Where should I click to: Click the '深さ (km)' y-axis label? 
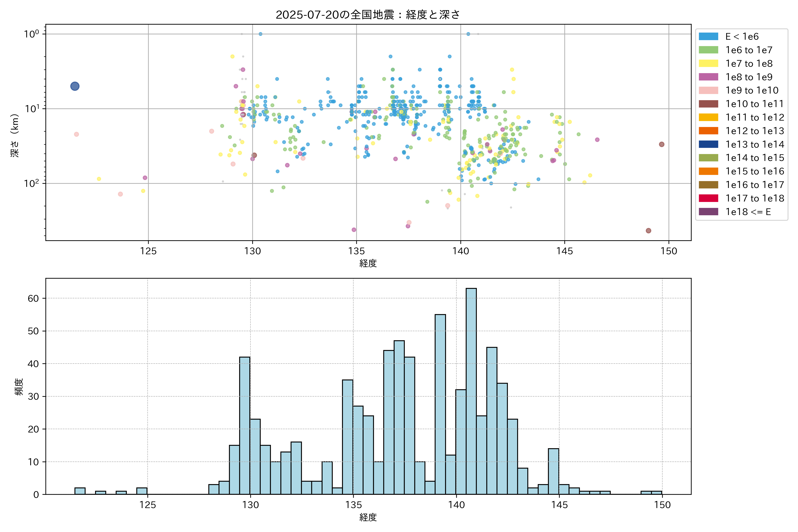pyautogui.click(x=15, y=135)
